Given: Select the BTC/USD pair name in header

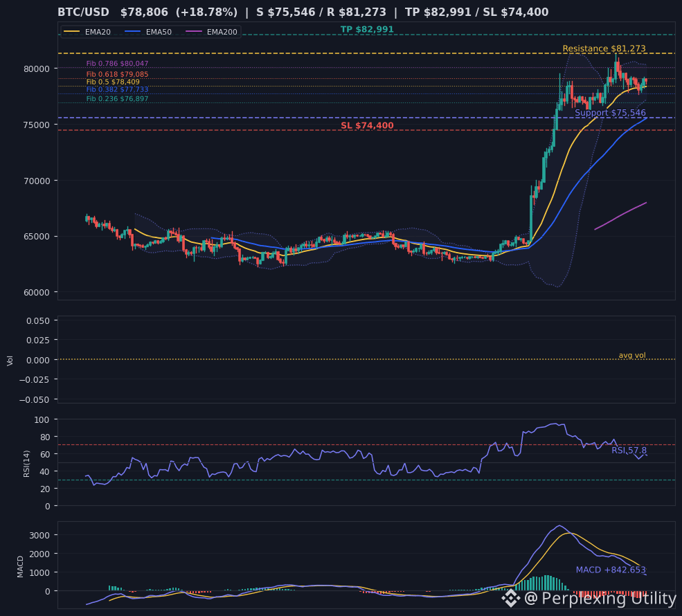Looking at the screenshot, I should (84, 12).
